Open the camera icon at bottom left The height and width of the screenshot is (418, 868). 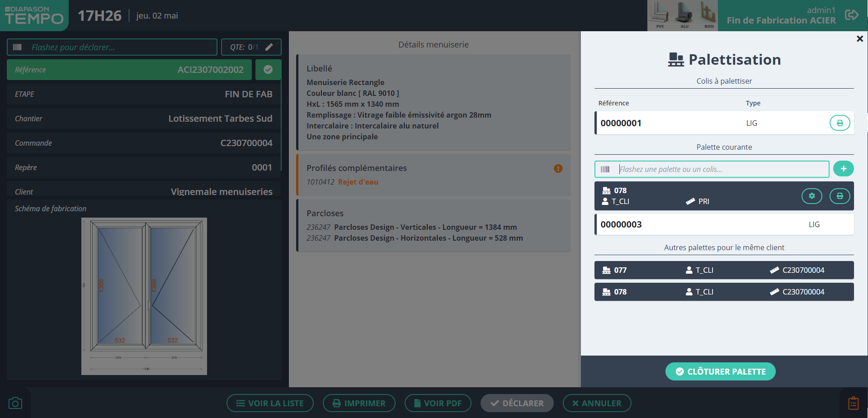click(x=15, y=403)
